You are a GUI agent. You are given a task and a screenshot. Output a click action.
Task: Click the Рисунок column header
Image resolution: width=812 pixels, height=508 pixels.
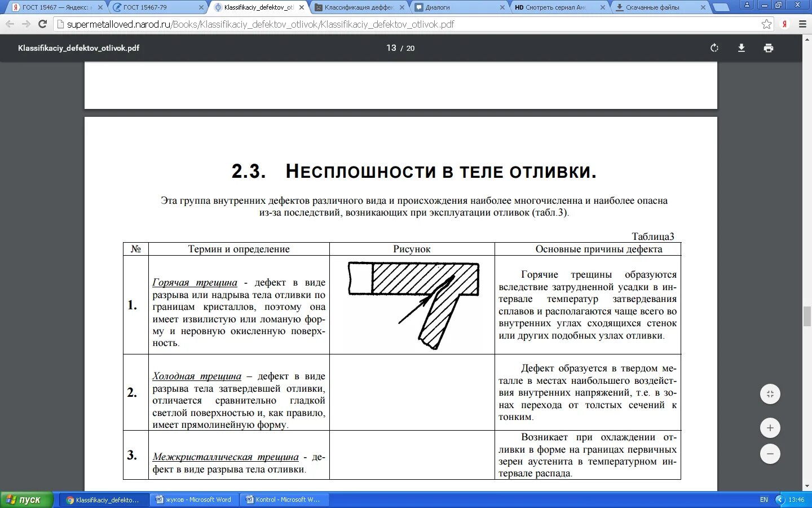[x=412, y=249]
